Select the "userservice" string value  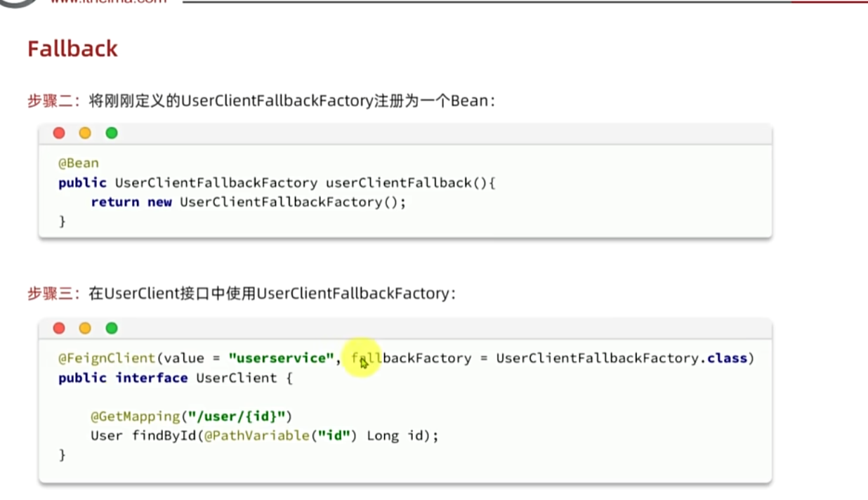click(281, 358)
